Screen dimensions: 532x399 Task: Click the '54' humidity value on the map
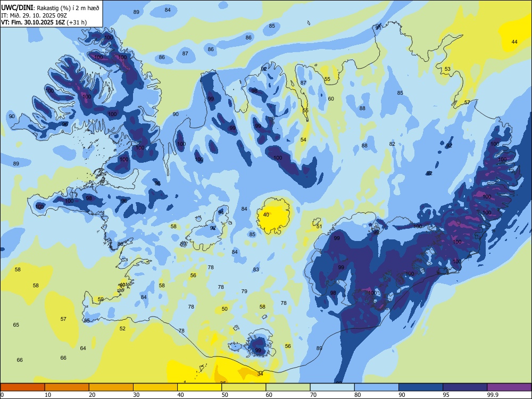[x=303, y=140]
